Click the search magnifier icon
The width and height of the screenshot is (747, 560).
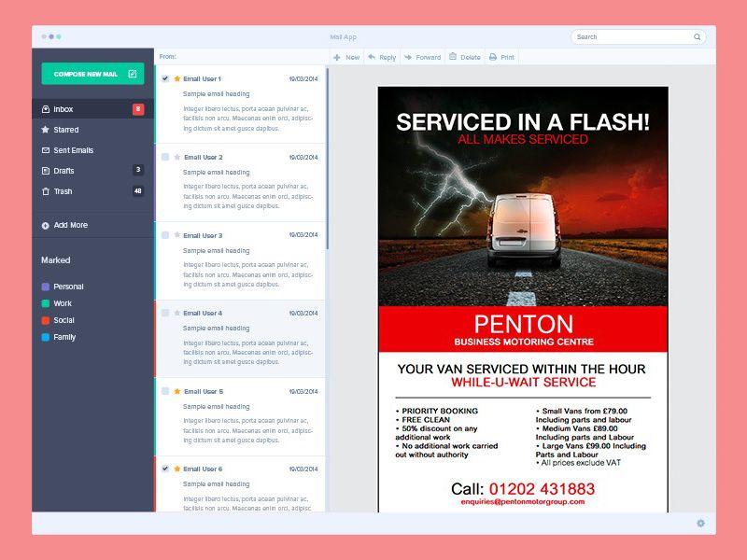pos(697,36)
